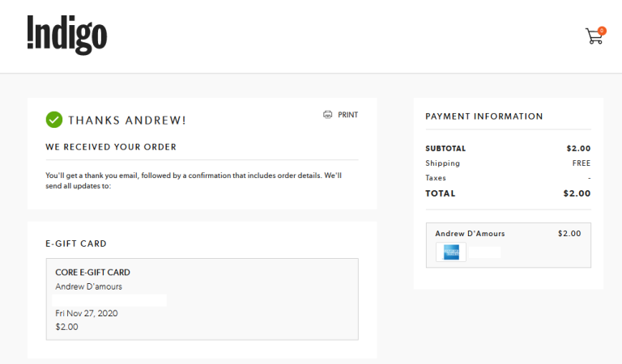Click recipient name Andrew D'amours in gift card
Image resolution: width=622 pixels, height=364 pixels.
tap(89, 286)
